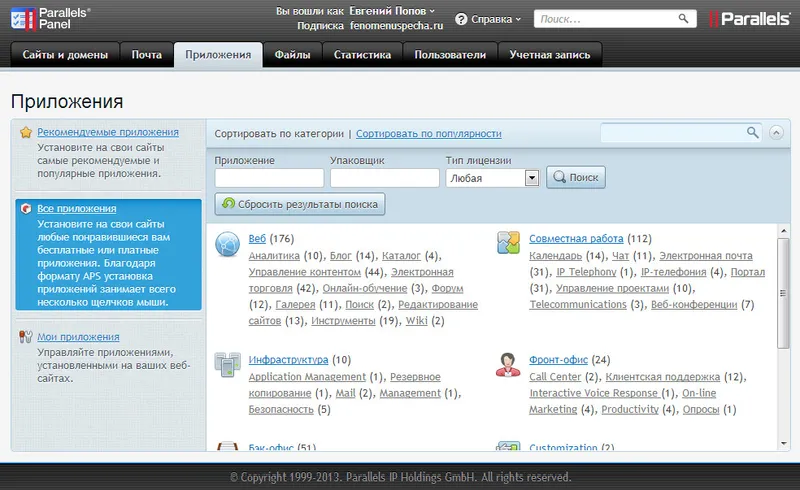Screen dimensions: 800x490
Task: Open the Каталог subcategory link
Action: (x=401, y=256)
